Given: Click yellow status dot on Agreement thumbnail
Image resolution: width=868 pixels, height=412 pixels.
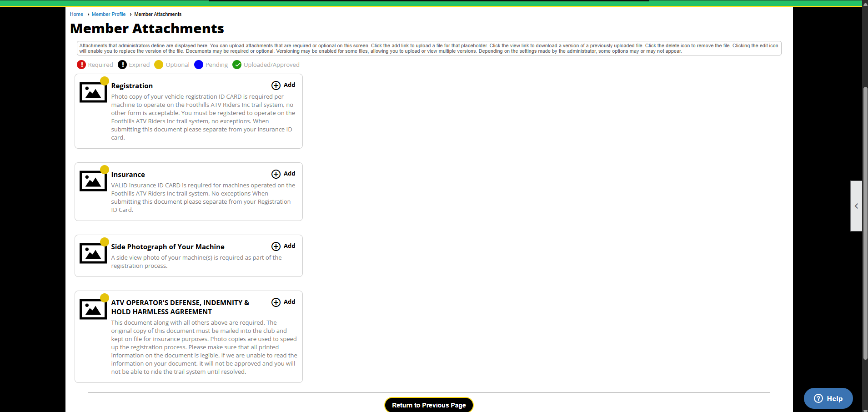Looking at the screenshot, I should point(105,298).
